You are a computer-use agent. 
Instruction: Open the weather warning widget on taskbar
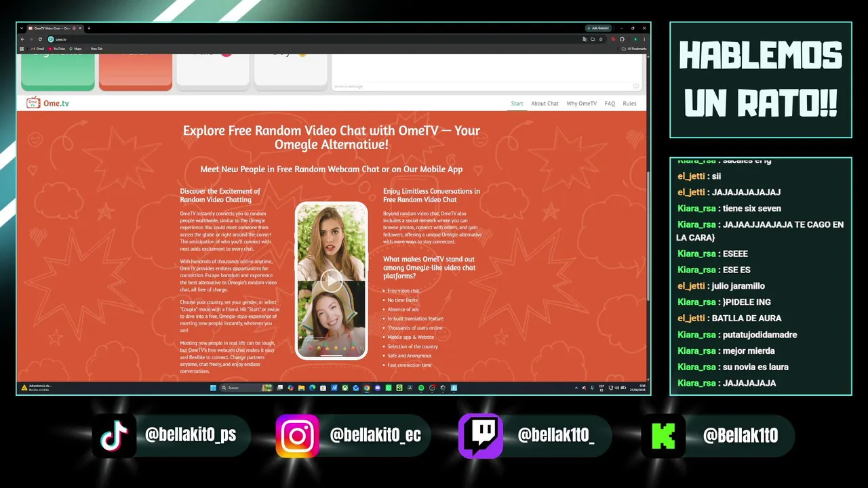37,388
